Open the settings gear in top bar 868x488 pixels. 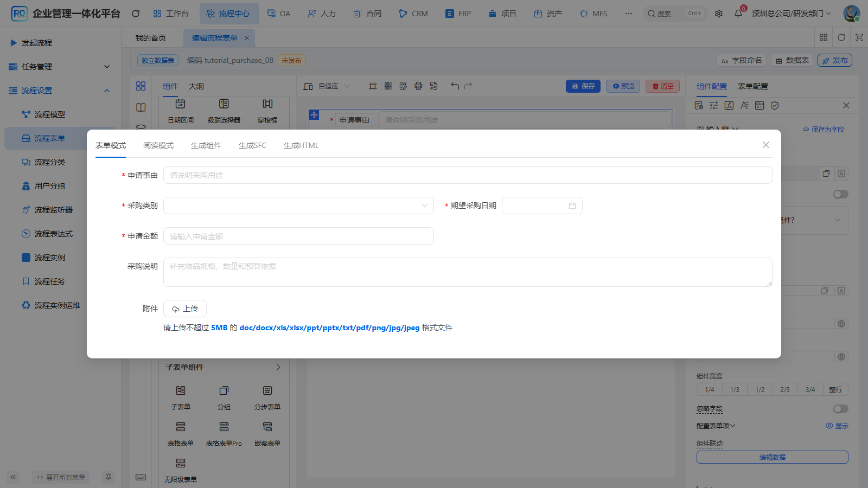point(719,14)
